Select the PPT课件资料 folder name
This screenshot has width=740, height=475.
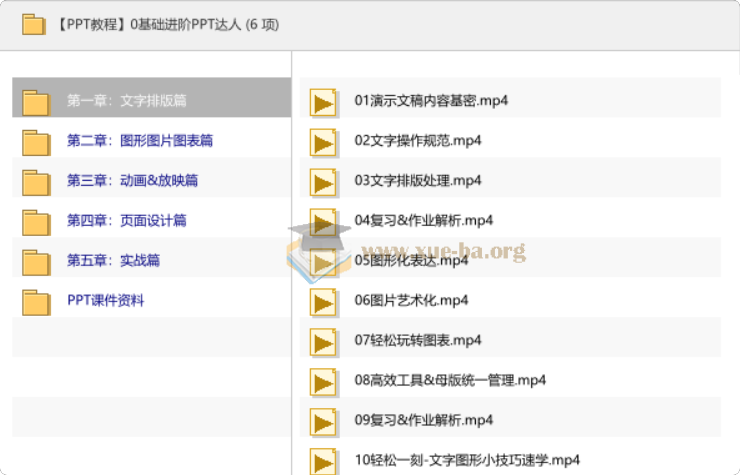(x=106, y=300)
